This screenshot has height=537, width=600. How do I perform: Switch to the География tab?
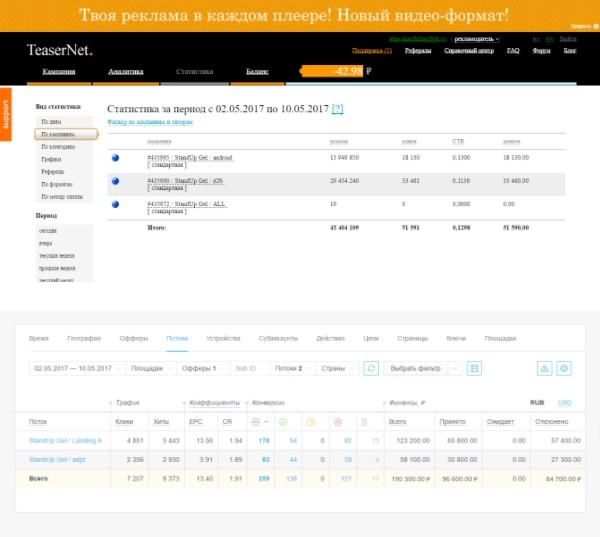coord(84,338)
